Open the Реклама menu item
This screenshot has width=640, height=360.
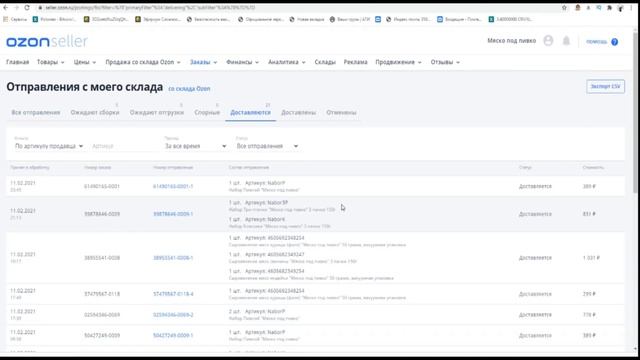(356, 62)
